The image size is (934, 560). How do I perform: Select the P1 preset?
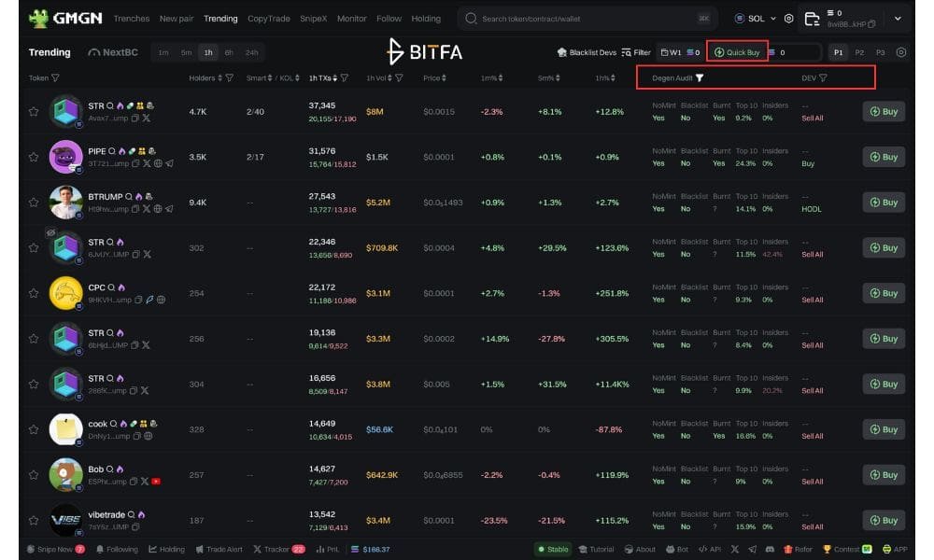click(838, 52)
